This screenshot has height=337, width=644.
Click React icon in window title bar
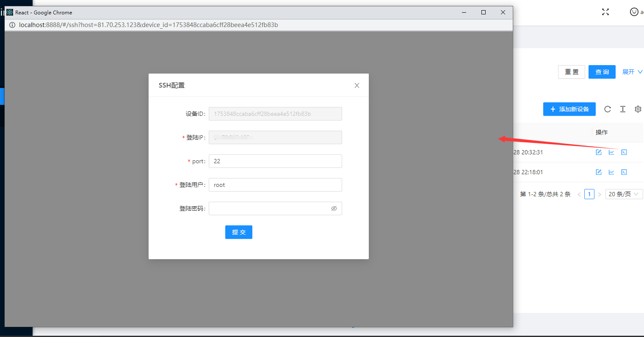coord(10,12)
